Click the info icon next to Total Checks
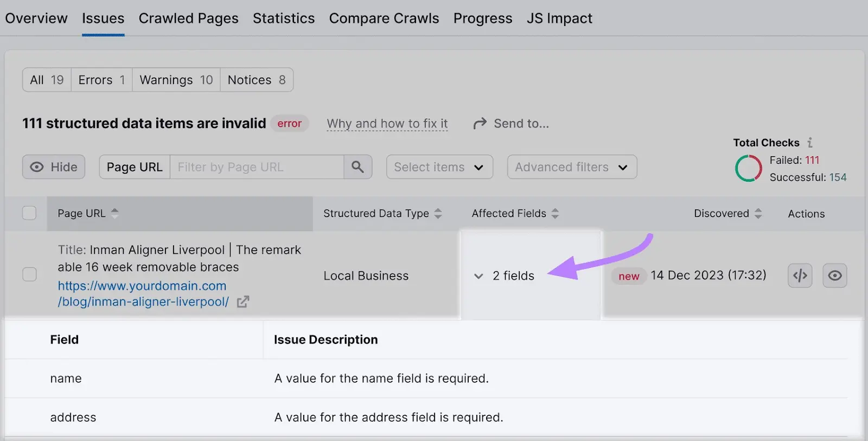Viewport: 868px width, 441px height. tap(809, 142)
